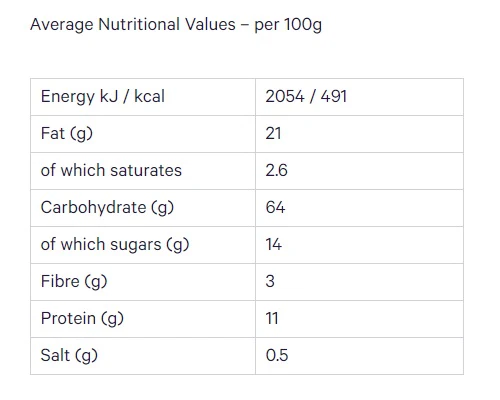Viewport: 500px width, 400px height.
Task: Select the 'Protein (g)' row label
Action: tap(82, 318)
